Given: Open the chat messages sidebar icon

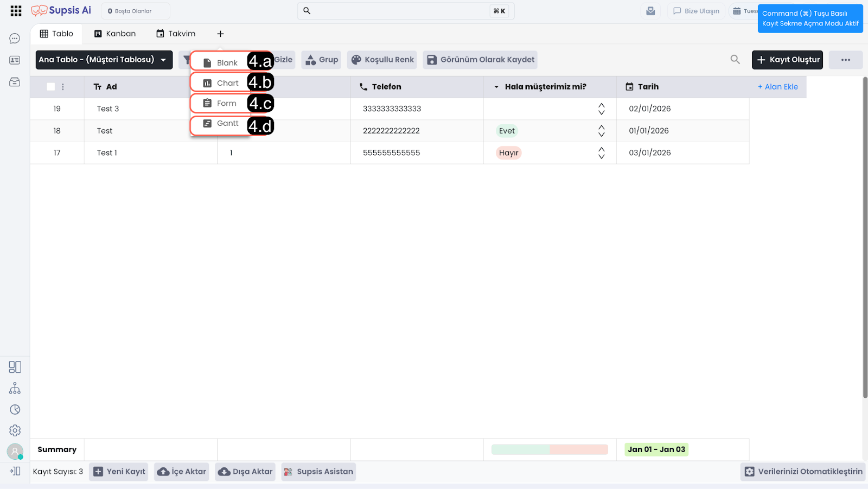Looking at the screenshot, I should tap(15, 39).
